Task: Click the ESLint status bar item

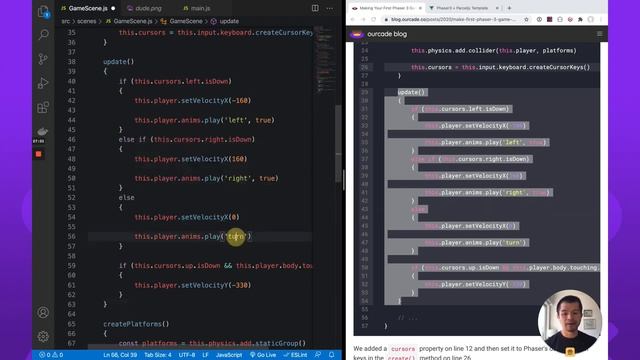Action: (296, 355)
